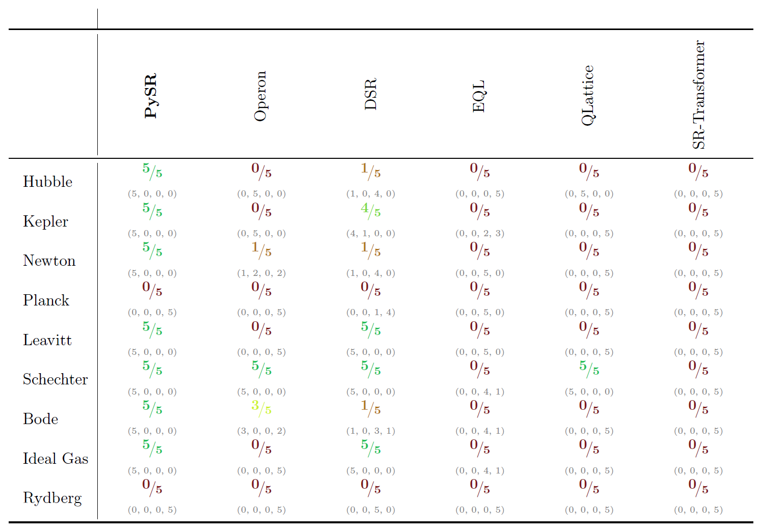Click the Operon column header
The height and width of the screenshot is (532, 761).
coord(260,96)
